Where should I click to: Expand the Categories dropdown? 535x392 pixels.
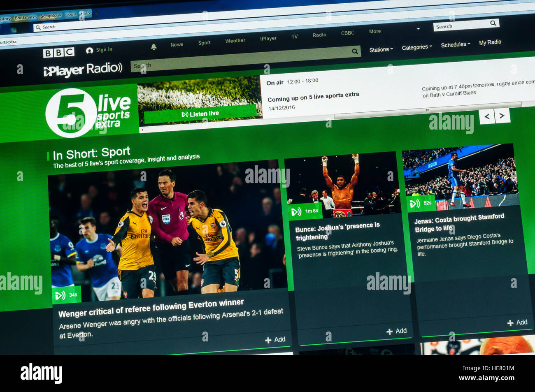(417, 47)
